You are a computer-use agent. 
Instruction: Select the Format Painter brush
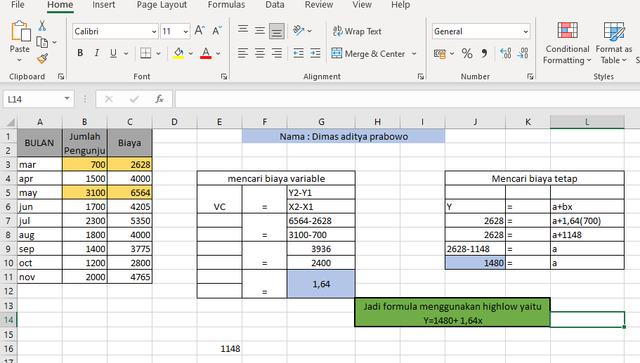42,59
